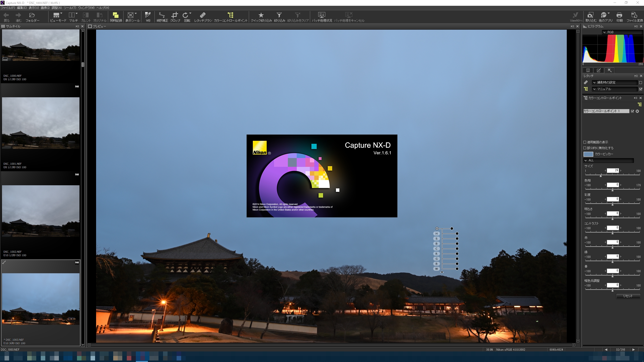The height and width of the screenshot is (362, 644).
Task: Enable the 部分的に無効化する checkbox
Action: pos(585,148)
